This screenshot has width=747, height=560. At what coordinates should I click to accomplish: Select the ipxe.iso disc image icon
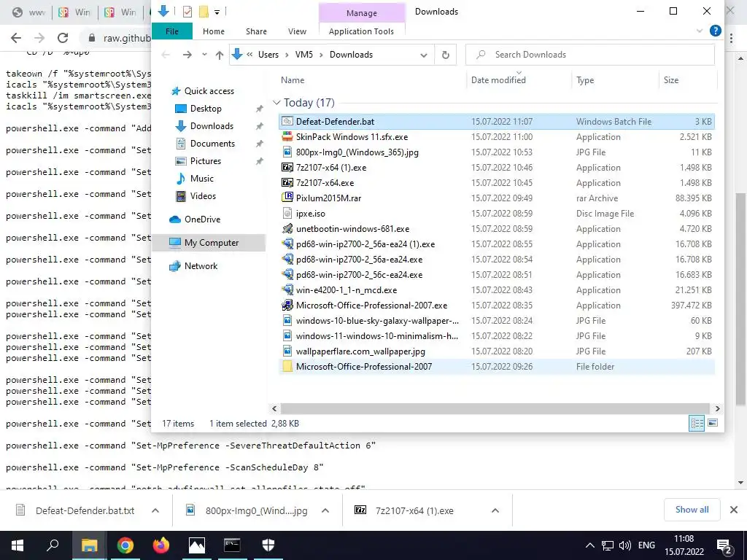click(287, 214)
